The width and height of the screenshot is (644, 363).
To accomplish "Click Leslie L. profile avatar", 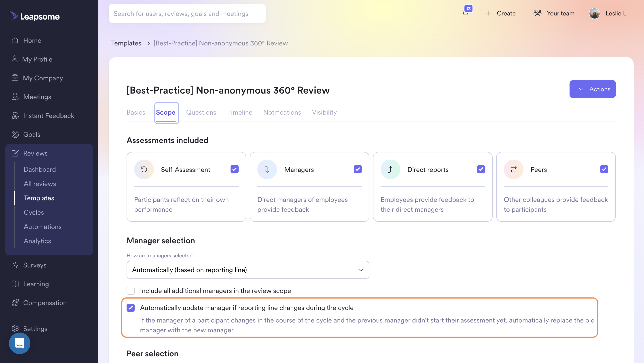I will [x=595, y=13].
